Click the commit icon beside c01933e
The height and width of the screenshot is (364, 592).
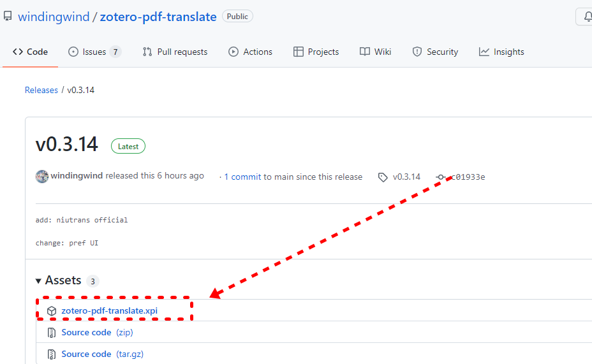[441, 177]
